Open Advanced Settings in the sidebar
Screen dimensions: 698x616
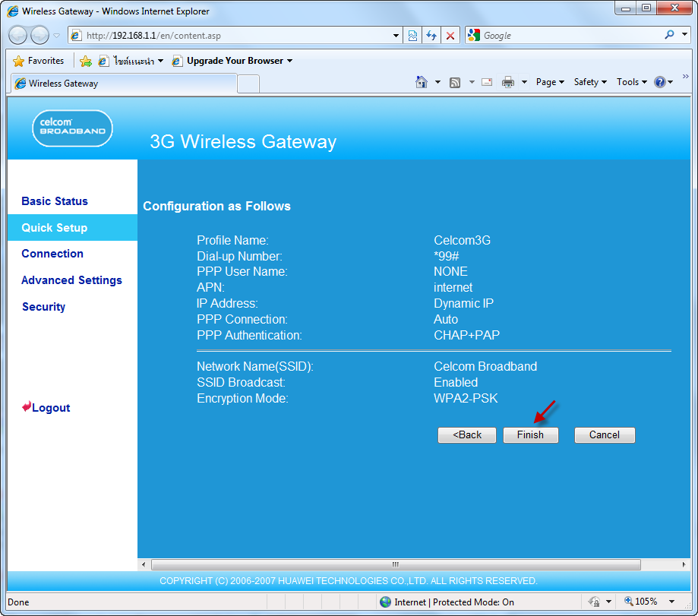(x=71, y=280)
